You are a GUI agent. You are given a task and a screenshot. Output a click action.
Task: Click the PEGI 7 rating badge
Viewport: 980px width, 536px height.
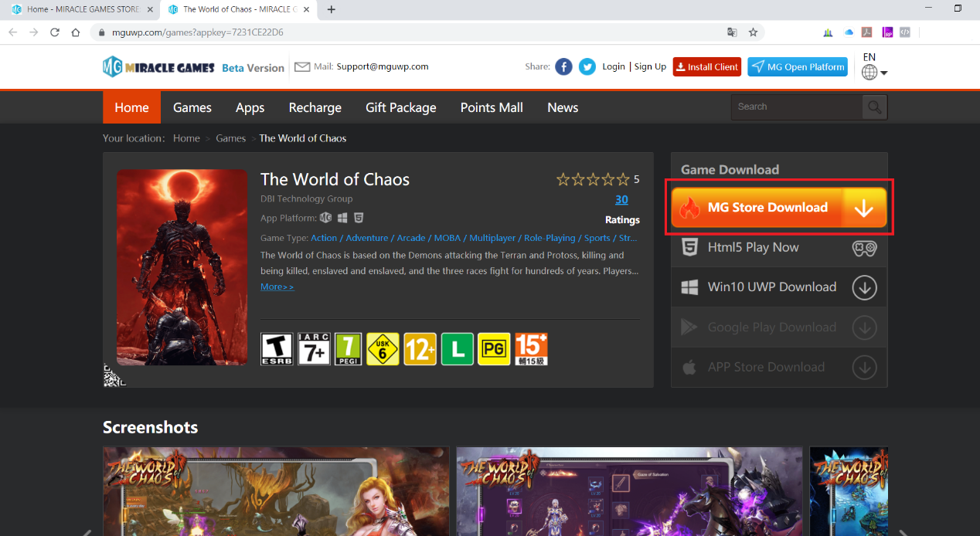click(349, 349)
